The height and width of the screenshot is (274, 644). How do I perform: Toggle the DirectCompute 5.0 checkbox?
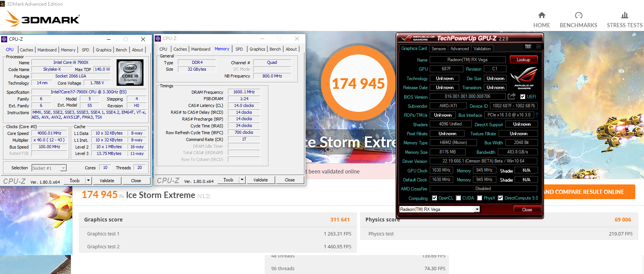[x=501, y=198]
